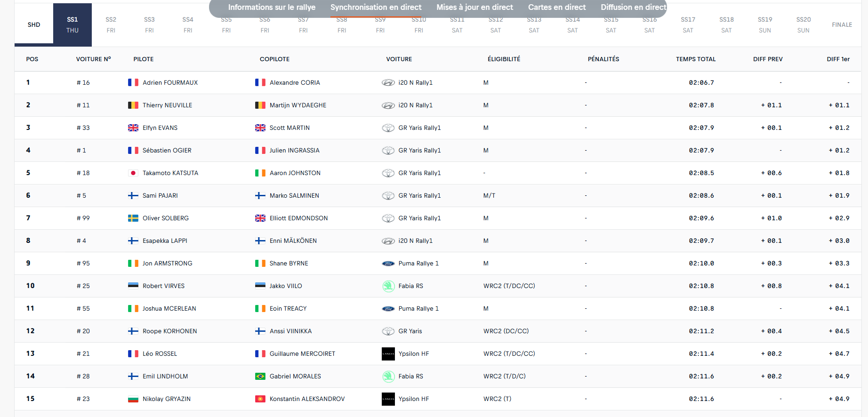Image resolution: width=868 pixels, height=417 pixels.
Task: Click the Skoda logo in Emil Lindholm's row
Action: pos(388,376)
